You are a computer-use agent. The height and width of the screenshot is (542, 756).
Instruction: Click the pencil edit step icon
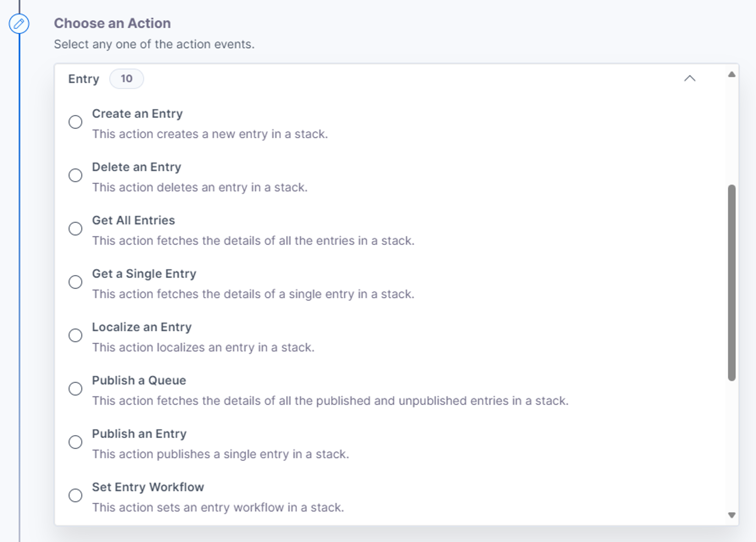[x=19, y=24]
